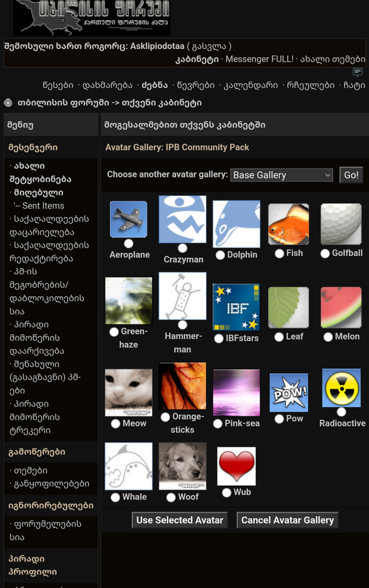Screen dimensions: 369x588
Task: Select the IBFstars radio button
Action: (219, 339)
